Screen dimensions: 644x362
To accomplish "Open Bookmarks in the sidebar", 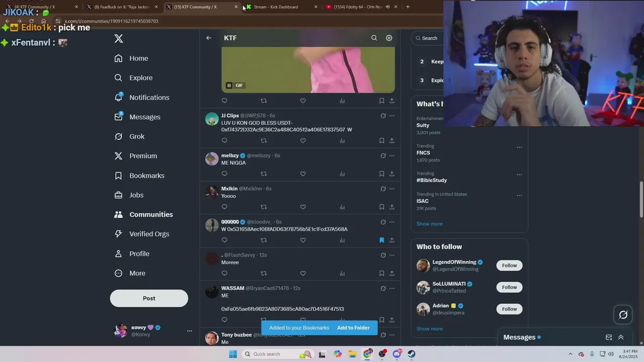I will [x=140, y=175].
